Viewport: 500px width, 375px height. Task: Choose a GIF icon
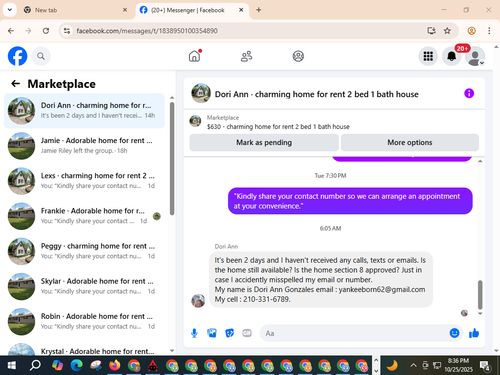247,333
